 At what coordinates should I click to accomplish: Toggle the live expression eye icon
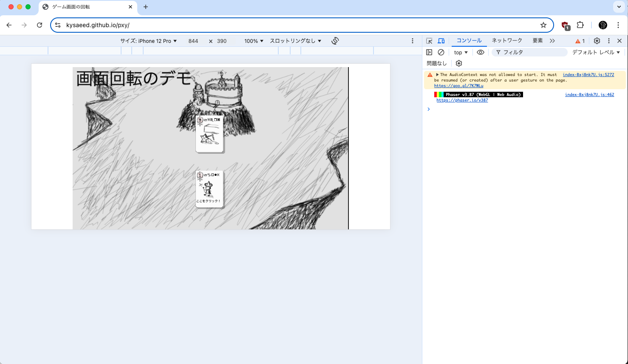coord(481,52)
